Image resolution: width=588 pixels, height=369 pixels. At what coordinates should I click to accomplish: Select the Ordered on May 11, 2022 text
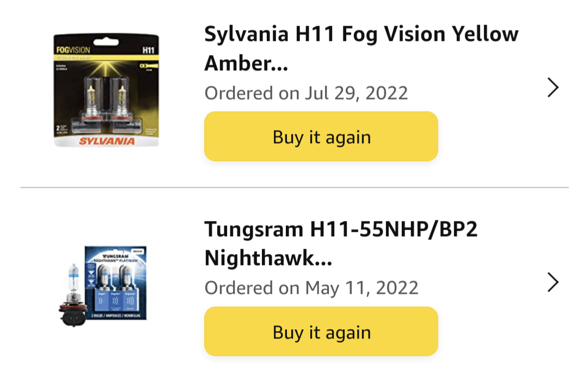(311, 288)
